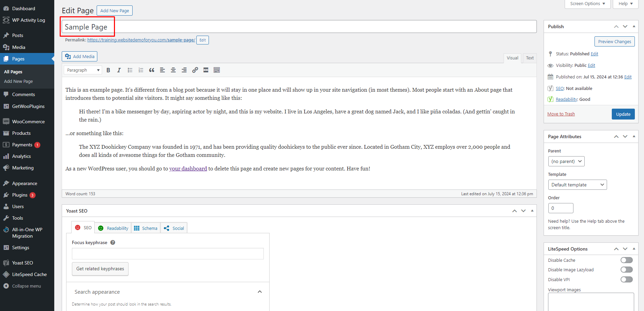
Task: Insert Read More tag
Action: coord(206,70)
